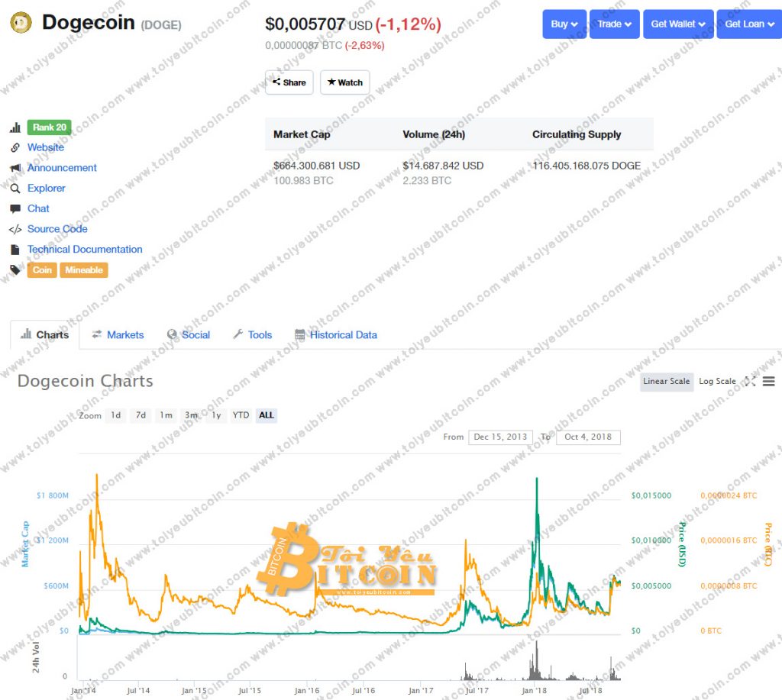Click the magnifier icon next to Explorer
The width and height of the screenshot is (782, 700).
click(15, 189)
